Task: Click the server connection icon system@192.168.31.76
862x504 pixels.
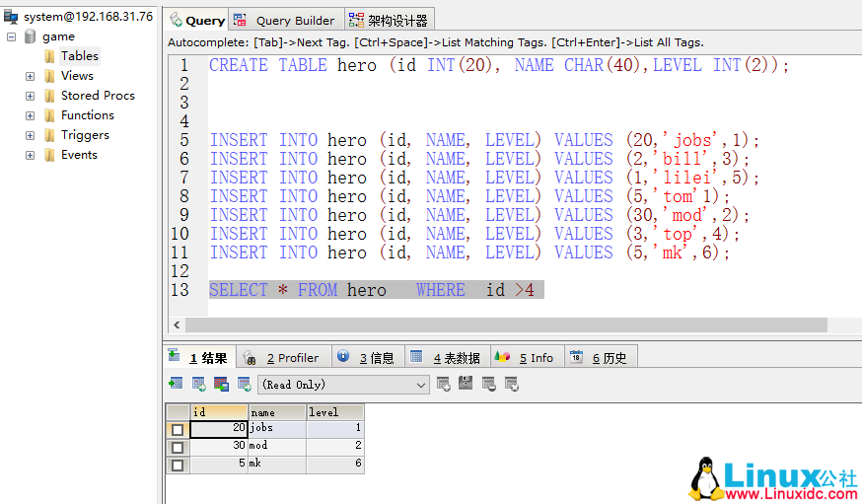Action: 11,17
